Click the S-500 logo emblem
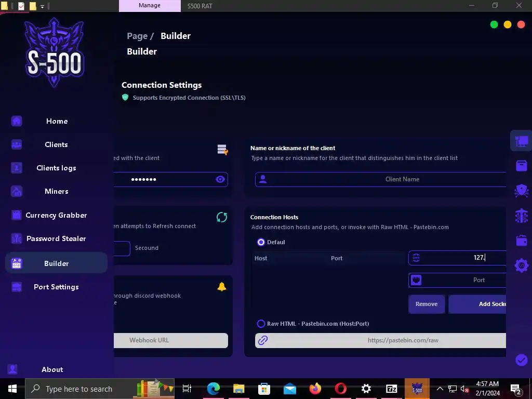 pyautogui.click(x=55, y=52)
